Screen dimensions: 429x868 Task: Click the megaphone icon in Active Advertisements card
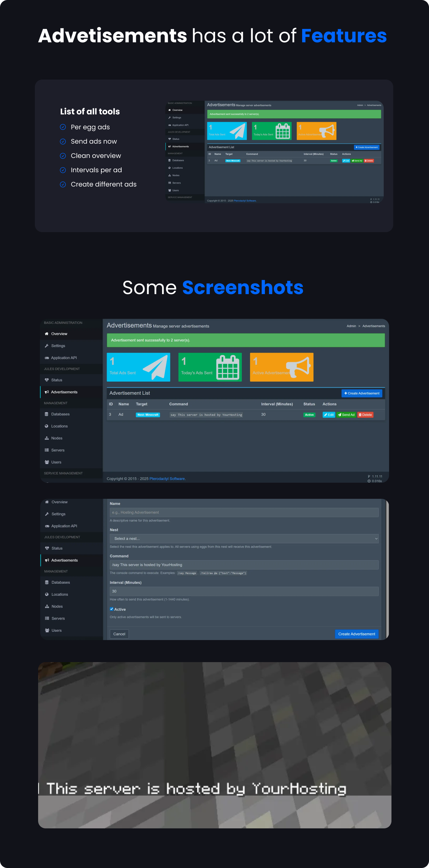coord(298,367)
